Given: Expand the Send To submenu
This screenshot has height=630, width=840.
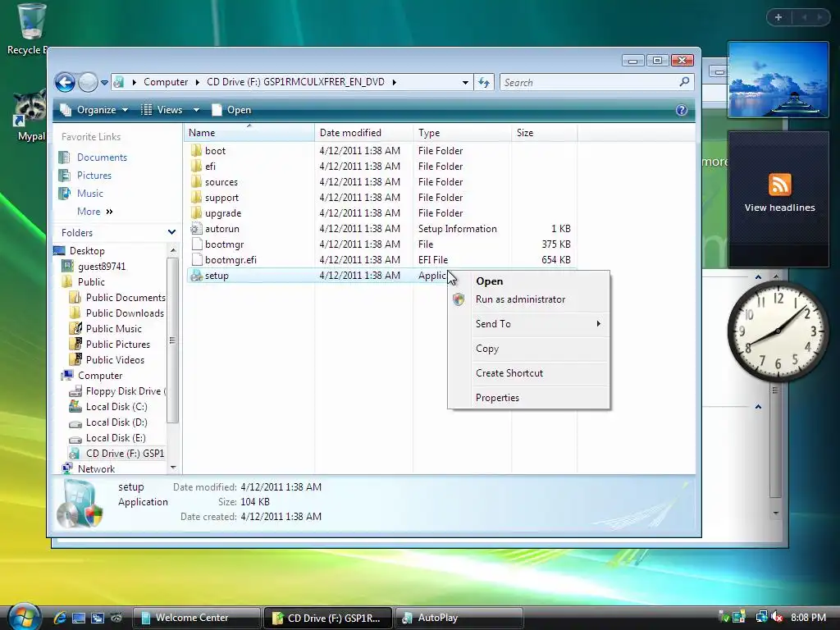Looking at the screenshot, I should (x=529, y=324).
